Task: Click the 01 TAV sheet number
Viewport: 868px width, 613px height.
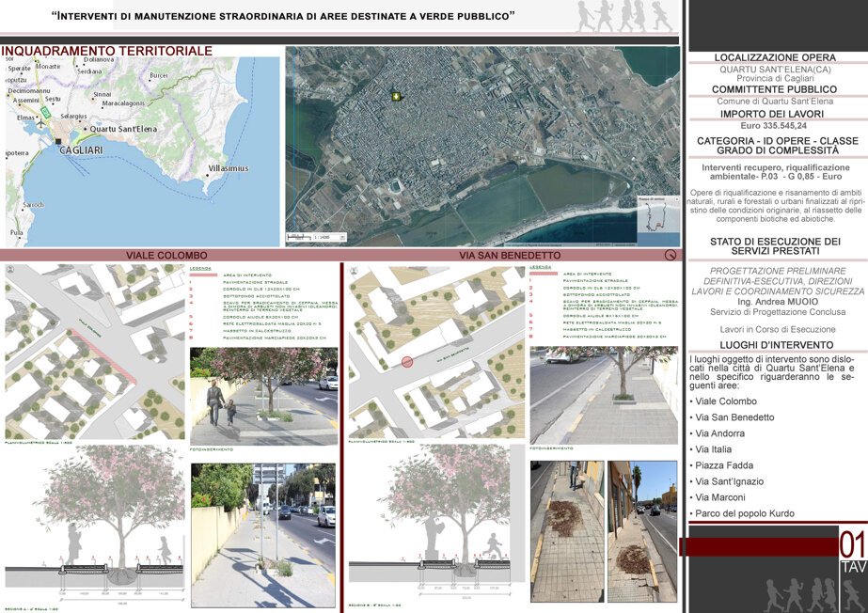Action: coord(853,552)
